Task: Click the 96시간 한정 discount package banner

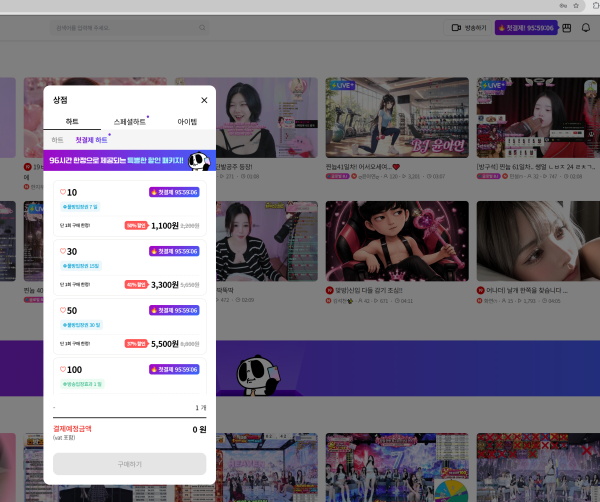Action: click(130, 160)
